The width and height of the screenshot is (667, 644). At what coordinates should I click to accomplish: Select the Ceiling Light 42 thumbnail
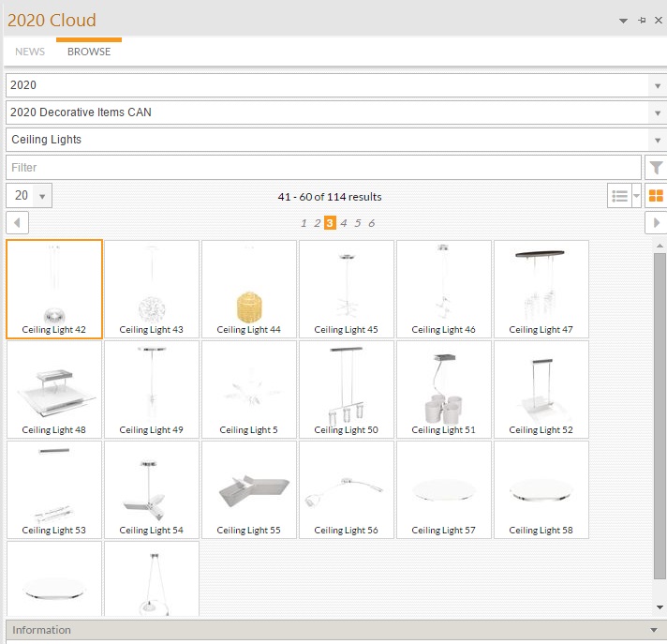[x=54, y=289]
